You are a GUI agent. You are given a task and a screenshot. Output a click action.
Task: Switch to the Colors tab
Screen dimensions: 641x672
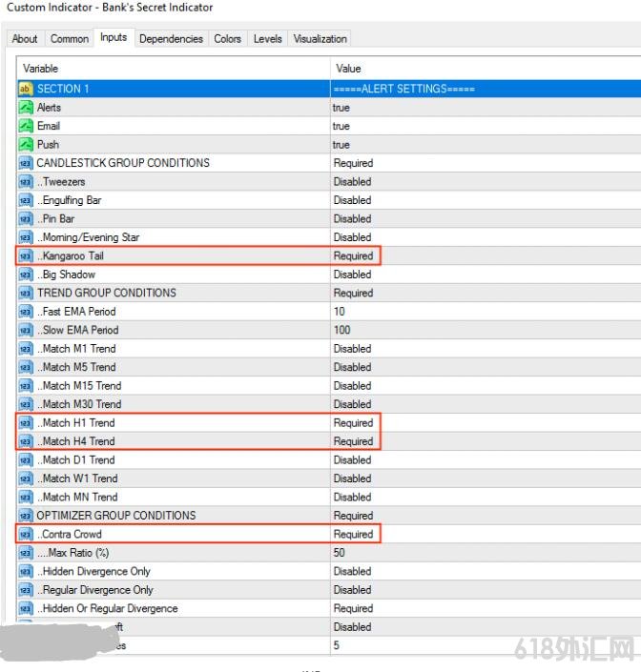click(227, 39)
